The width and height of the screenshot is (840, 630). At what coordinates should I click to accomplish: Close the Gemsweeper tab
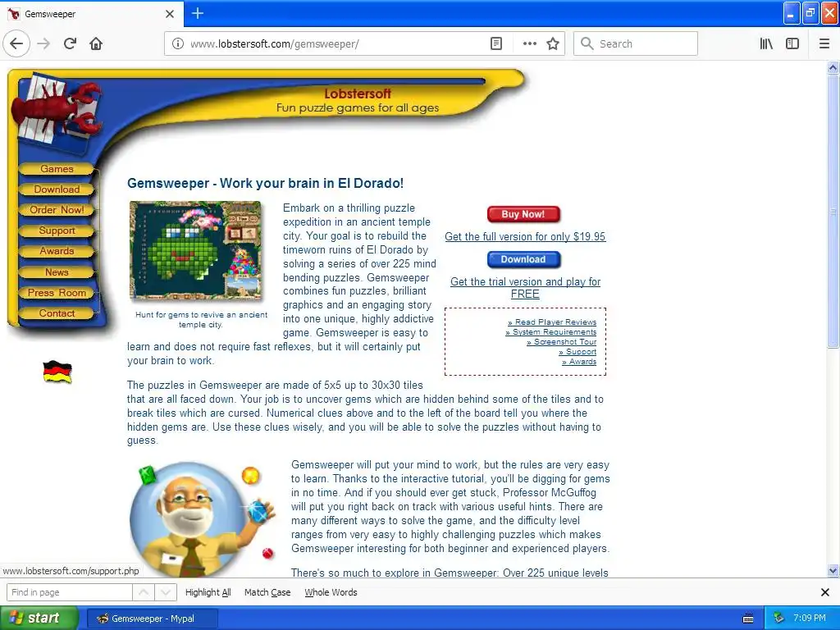pos(170,14)
